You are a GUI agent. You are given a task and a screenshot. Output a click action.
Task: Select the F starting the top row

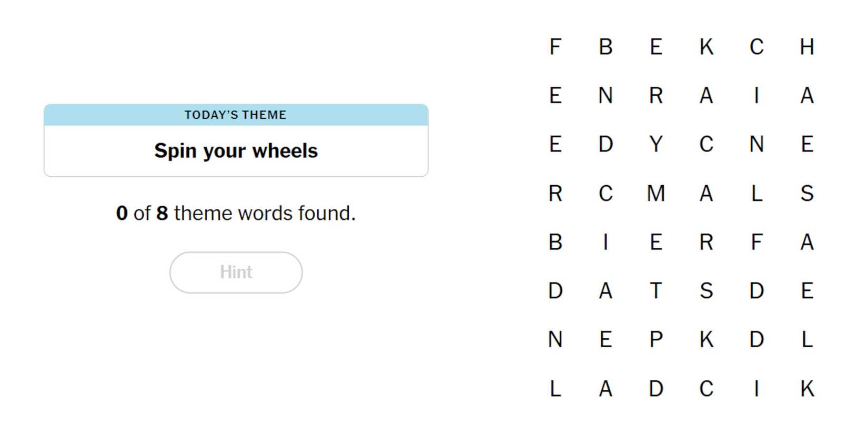coord(555,47)
